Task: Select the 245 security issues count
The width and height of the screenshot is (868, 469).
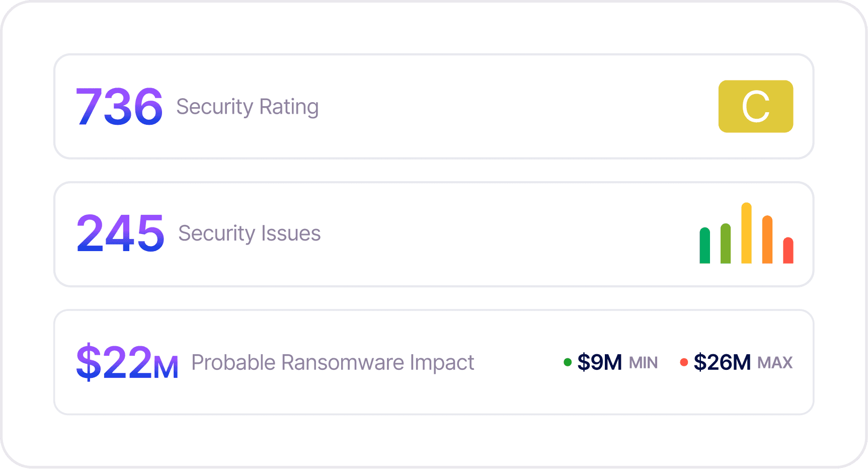Action: click(120, 233)
